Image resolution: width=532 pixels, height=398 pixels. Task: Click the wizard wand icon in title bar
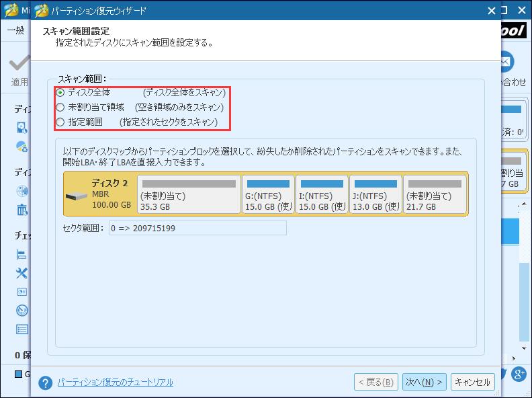click(42, 11)
